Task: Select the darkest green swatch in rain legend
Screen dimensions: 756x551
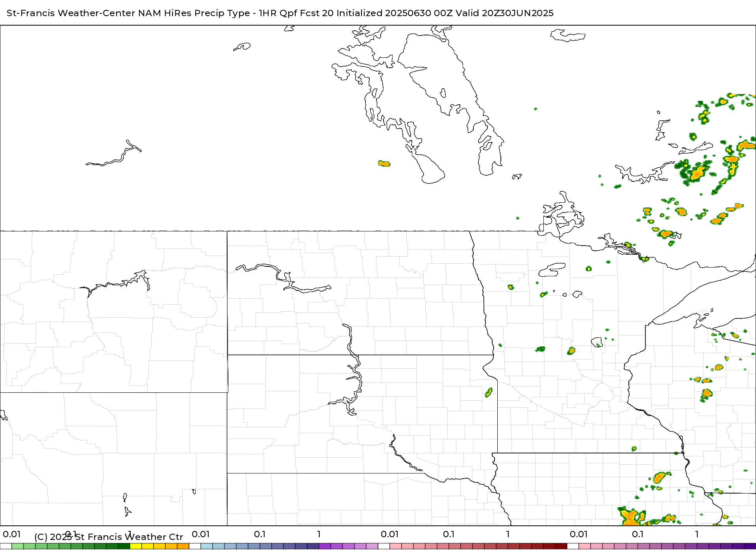Action: click(124, 546)
